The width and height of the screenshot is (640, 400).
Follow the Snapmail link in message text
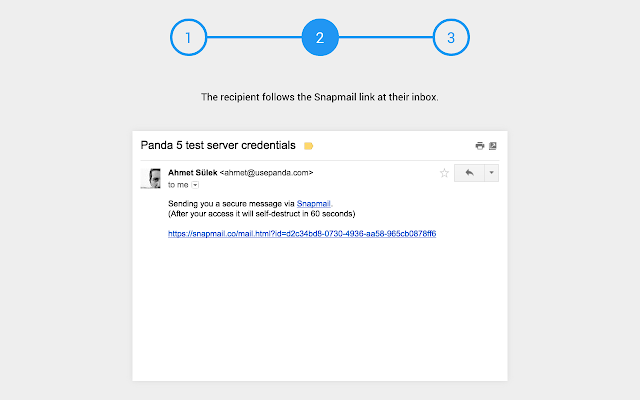[x=313, y=204]
